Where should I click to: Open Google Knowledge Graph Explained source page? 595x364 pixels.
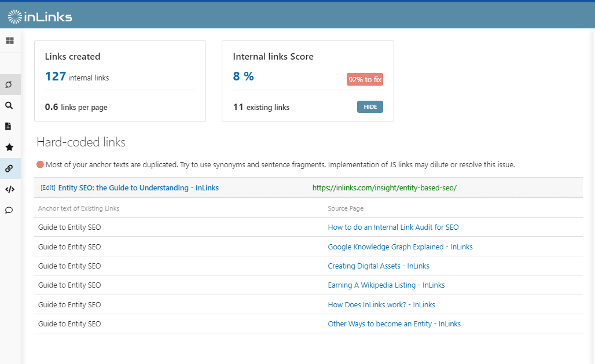coord(400,247)
